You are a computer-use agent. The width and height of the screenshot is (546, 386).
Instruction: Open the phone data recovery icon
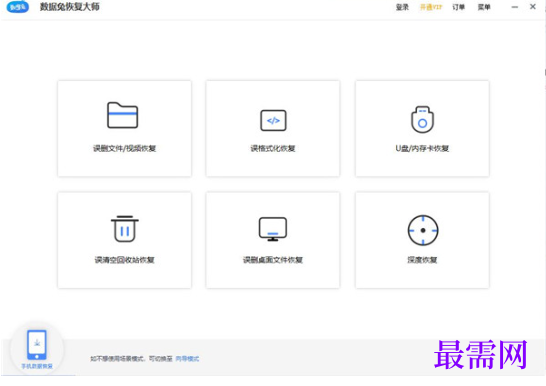coord(37,345)
